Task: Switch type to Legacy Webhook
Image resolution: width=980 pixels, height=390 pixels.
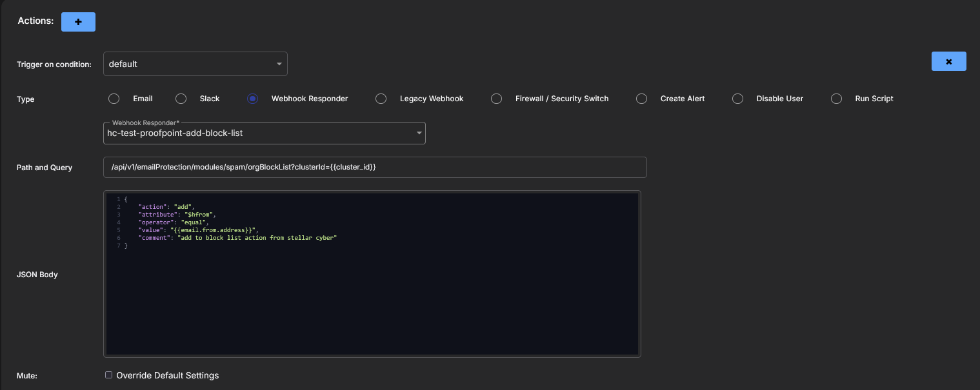Action: [x=381, y=99]
